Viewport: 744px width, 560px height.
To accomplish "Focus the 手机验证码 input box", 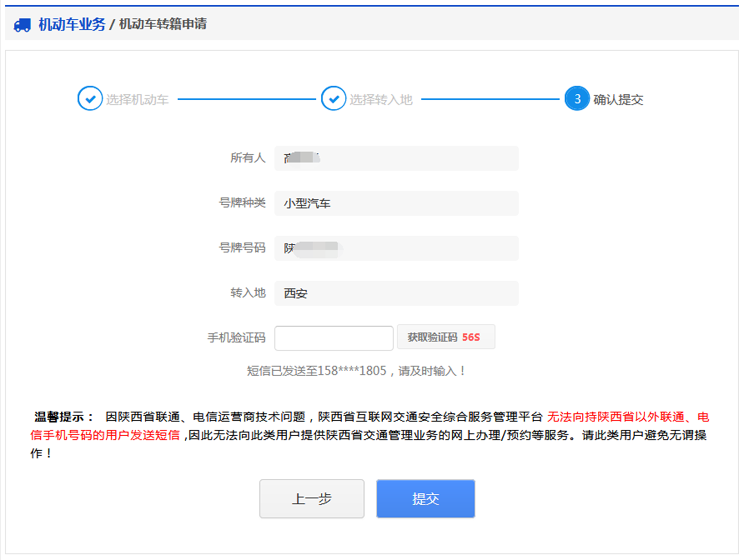I will (x=334, y=338).
